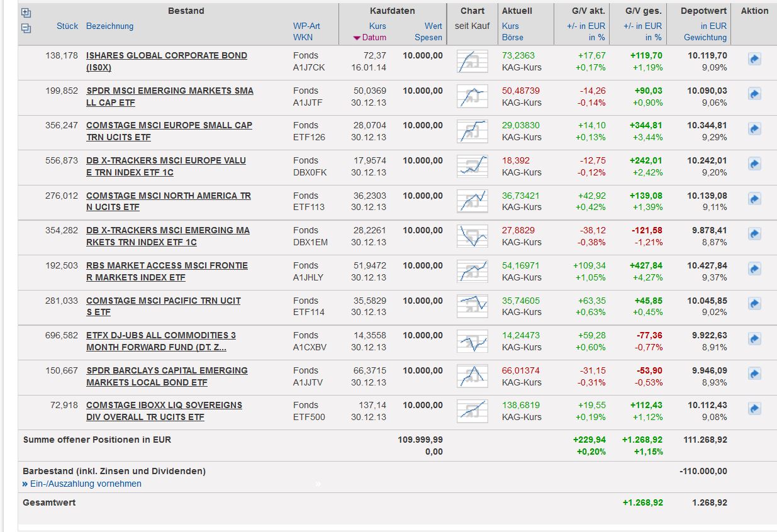Click action icon for DB X-Trackers MSCI Emerging Markets
Viewport: 777px width, 532px height.
tap(754, 234)
